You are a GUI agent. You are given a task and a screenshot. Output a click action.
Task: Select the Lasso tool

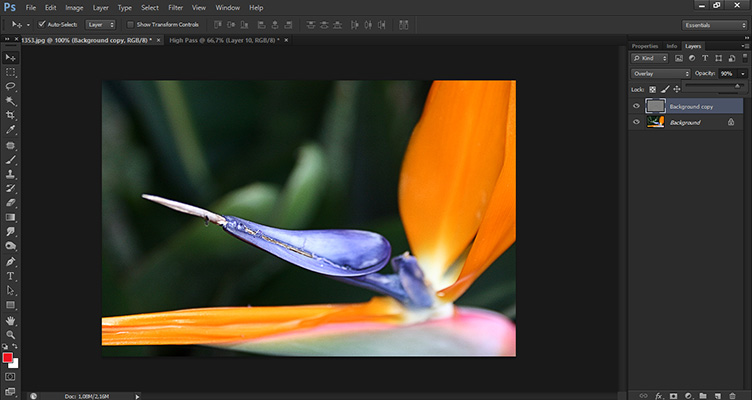click(x=11, y=87)
